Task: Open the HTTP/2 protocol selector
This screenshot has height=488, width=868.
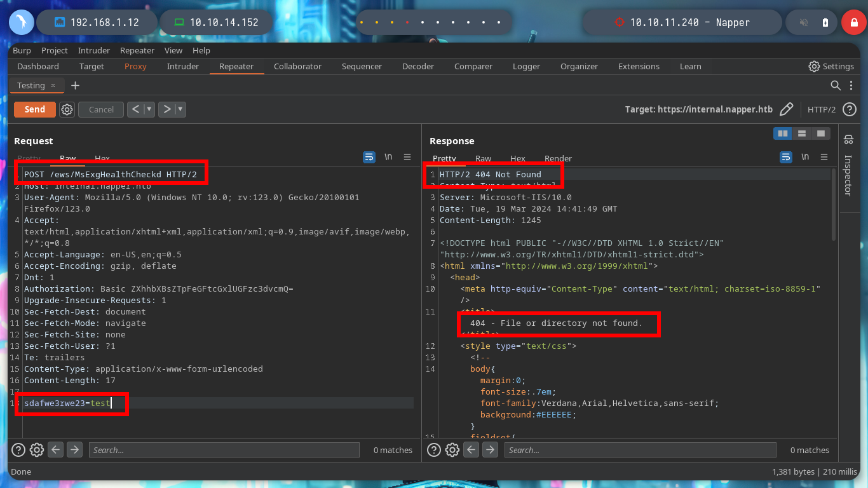Action: click(821, 109)
